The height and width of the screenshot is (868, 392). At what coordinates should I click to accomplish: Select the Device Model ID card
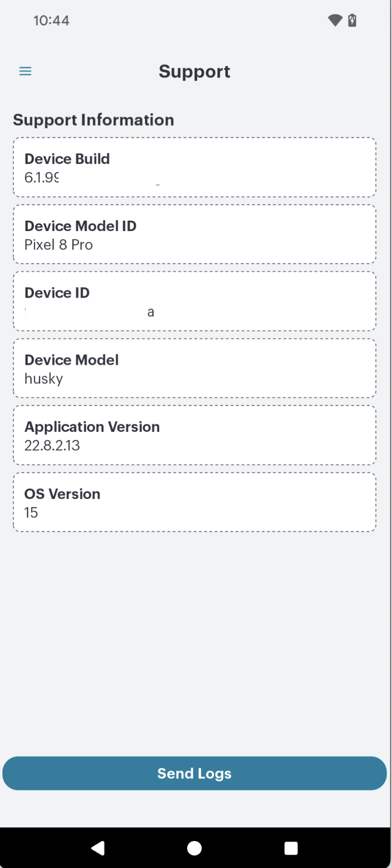195,233
